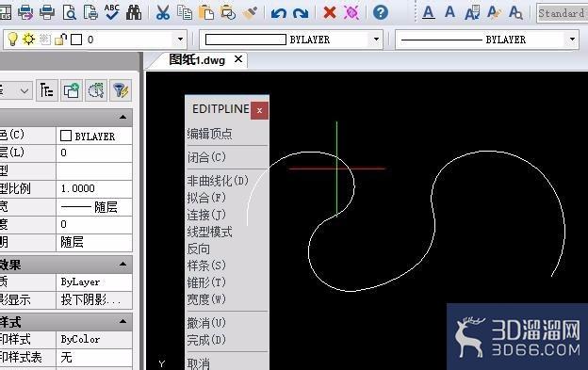Toggle layer freeze sun icon
The width and height of the screenshot is (588, 370).
[28, 39]
